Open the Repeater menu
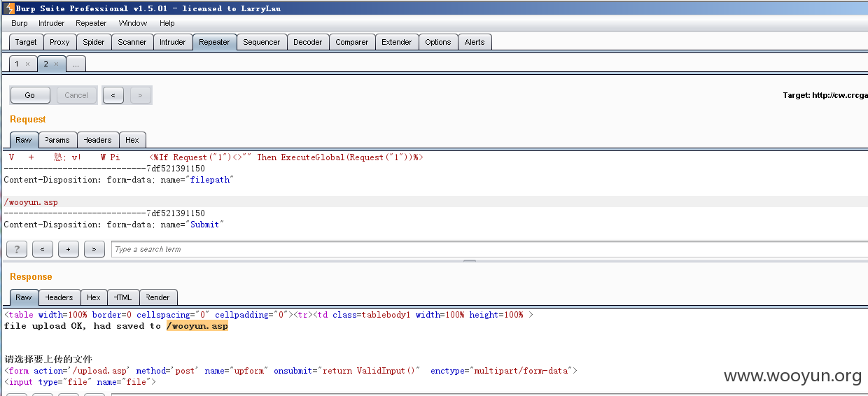Image resolution: width=868 pixels, height=396 pixels. click(91, 23)
